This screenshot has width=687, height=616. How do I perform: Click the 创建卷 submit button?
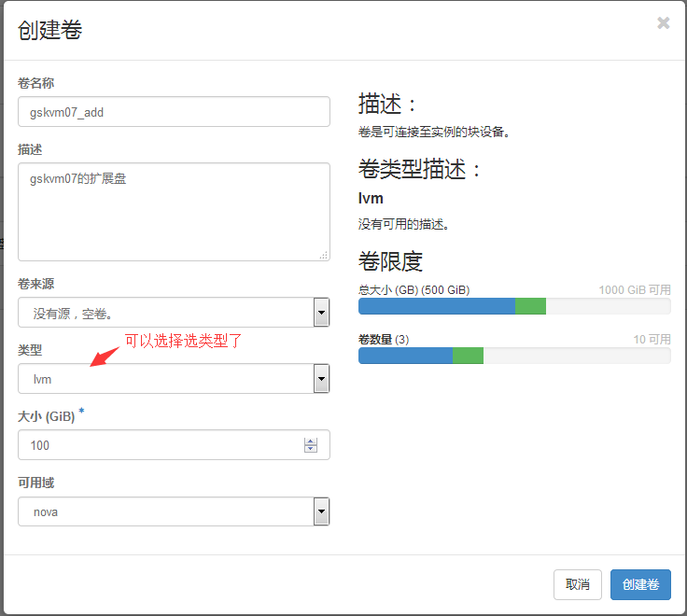click(x=640, y=584)
